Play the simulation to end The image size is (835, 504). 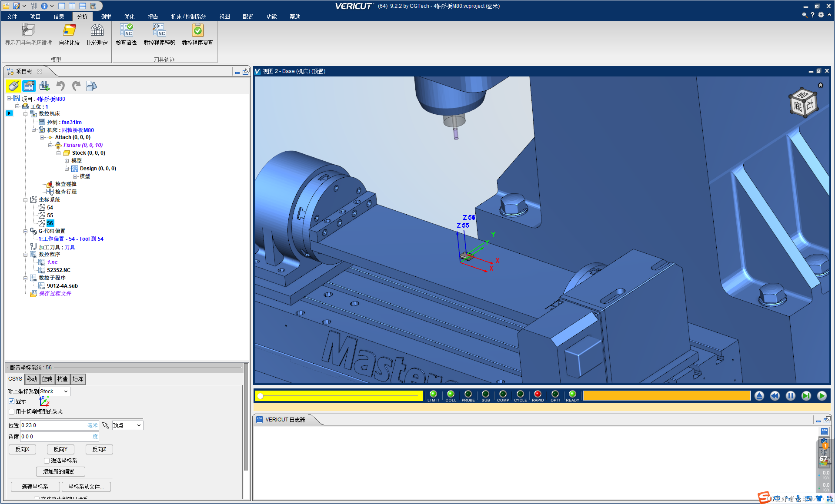coord(822,396)
